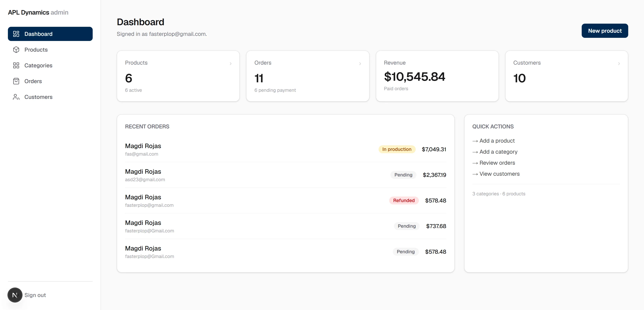Click the Pending badge beside $2,367.19

point(403,175)
